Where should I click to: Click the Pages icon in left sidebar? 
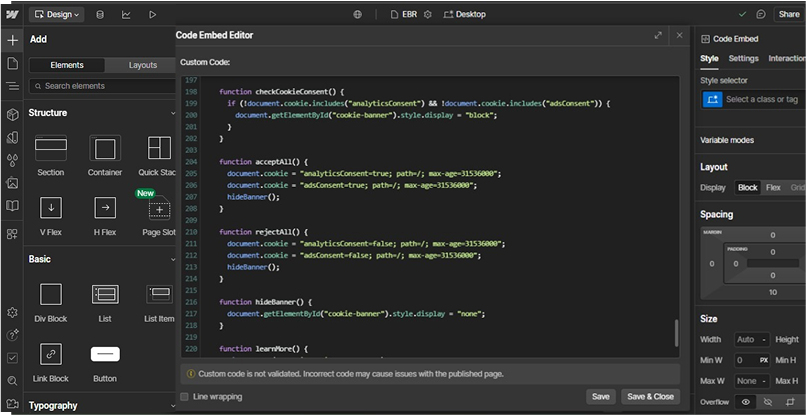(x=12, y=63)
